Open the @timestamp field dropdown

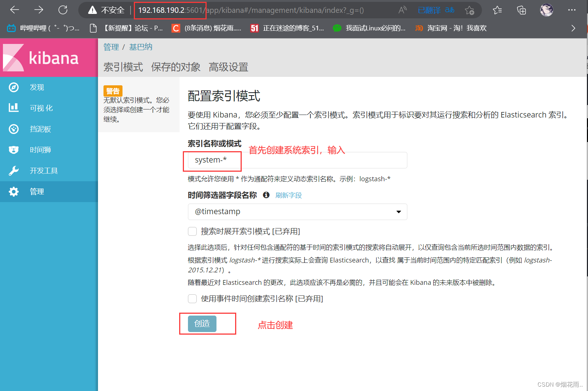398,212
